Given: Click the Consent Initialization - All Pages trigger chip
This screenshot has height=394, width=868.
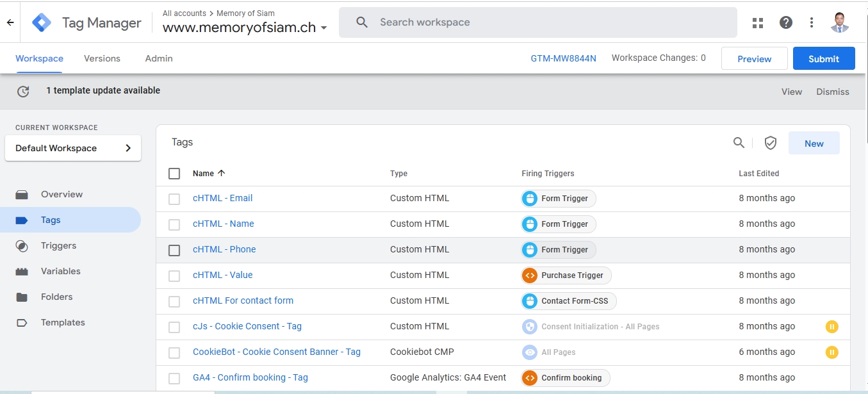Looking at the screenshot, I should (591, 327).
